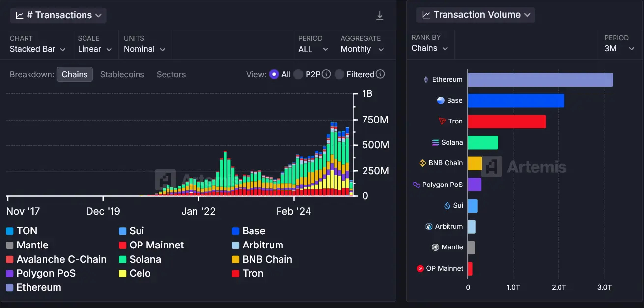This screenshot has width=644, height=308.
Task: Toggle Mantle series in the legend
Action: coord(27,245)
